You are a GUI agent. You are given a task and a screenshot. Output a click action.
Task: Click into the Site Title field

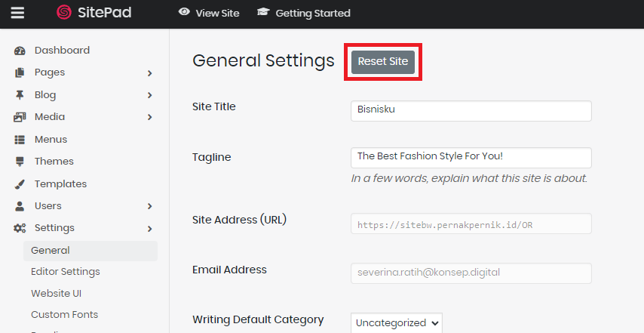(471, 110)
